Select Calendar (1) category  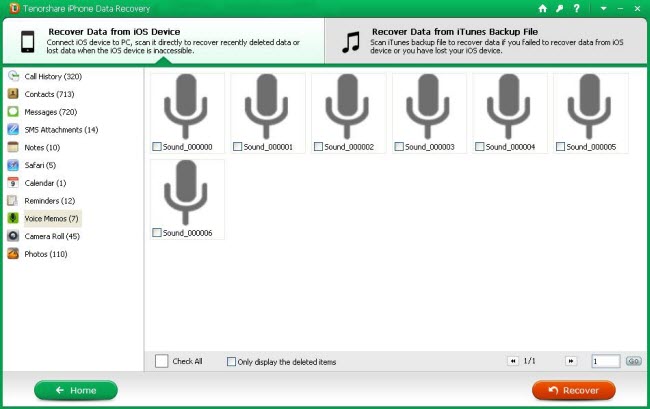pyautogui.click(x=45, y=183)
